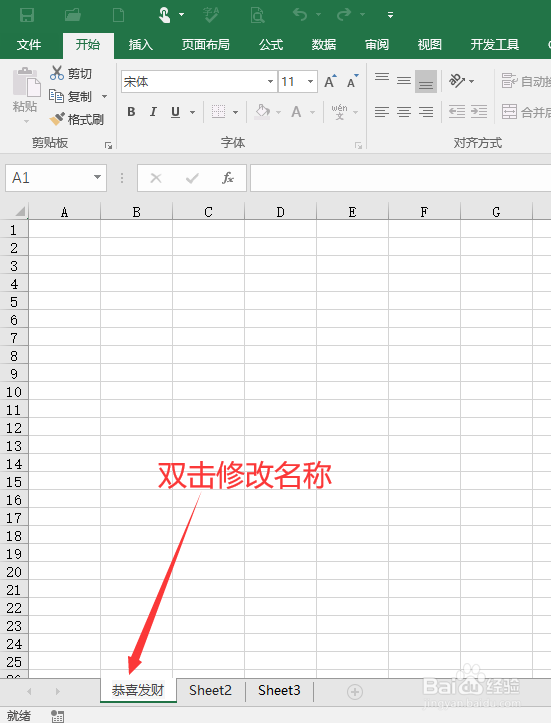Open the Copy (复制) dropdown arrow
The image size is (551, 723).
104,96
